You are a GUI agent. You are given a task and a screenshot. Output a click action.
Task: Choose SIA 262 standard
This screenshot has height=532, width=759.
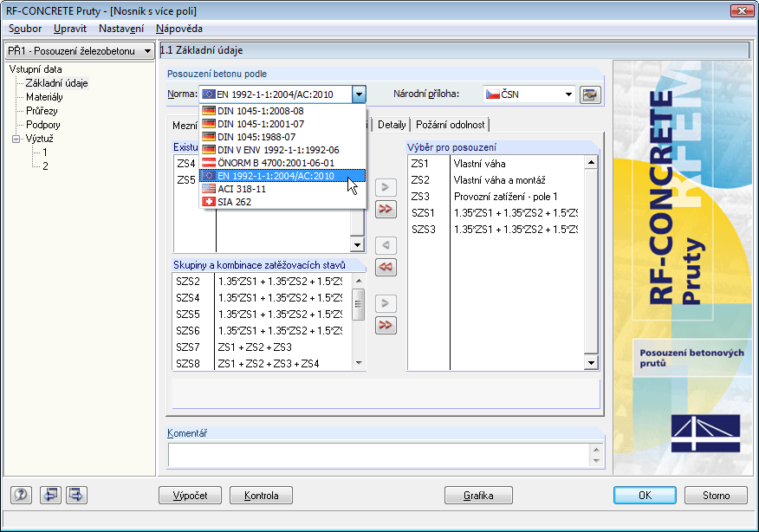click(x=282, y=202)
